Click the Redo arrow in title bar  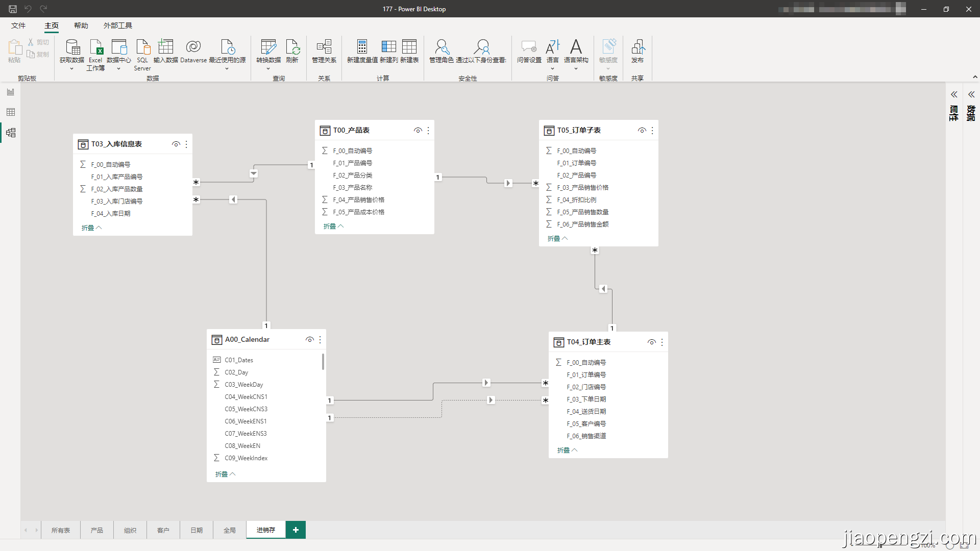[x=43, y=9]
